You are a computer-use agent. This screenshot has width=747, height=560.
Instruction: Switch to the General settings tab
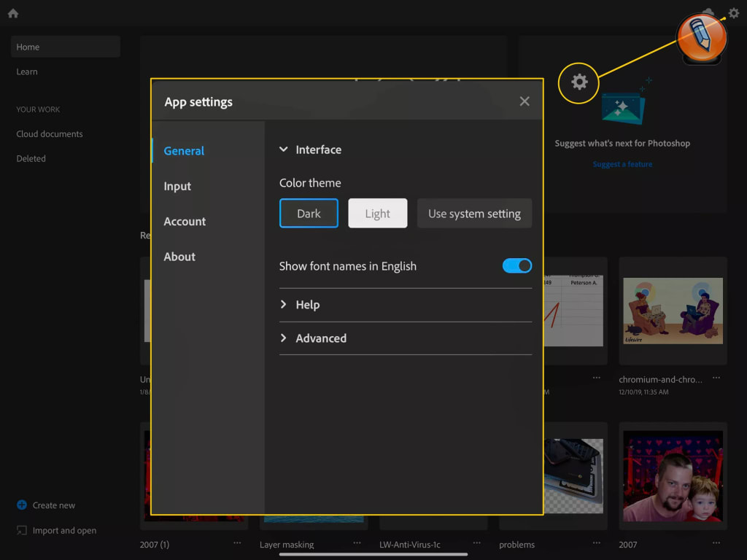point(184,151)
